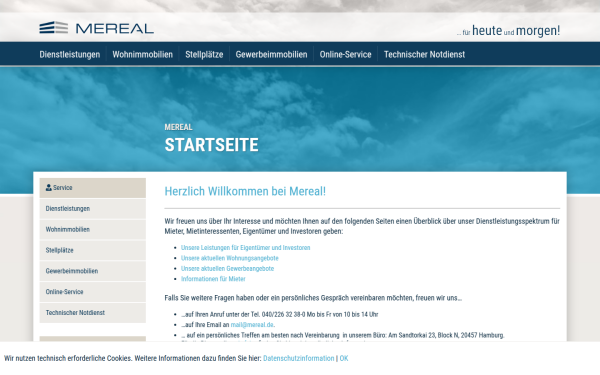Select Dienstleistungen in the sidebar menu

coord(93,209)
